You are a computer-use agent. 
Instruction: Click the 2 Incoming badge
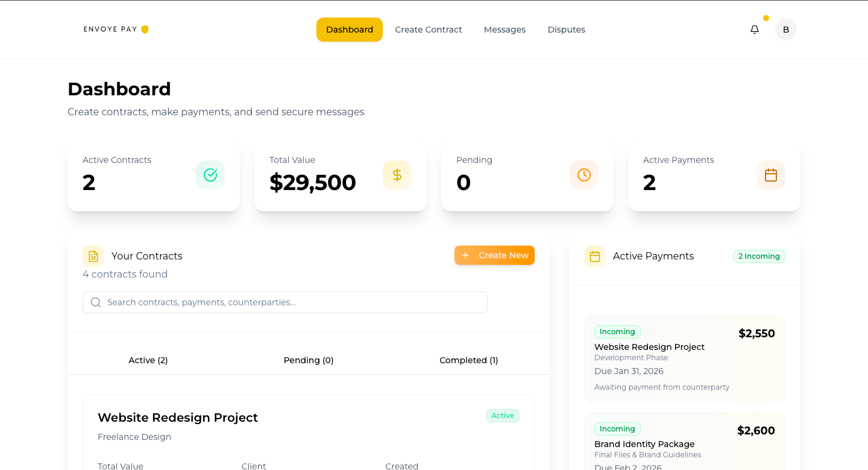click(x=759, y=256)
